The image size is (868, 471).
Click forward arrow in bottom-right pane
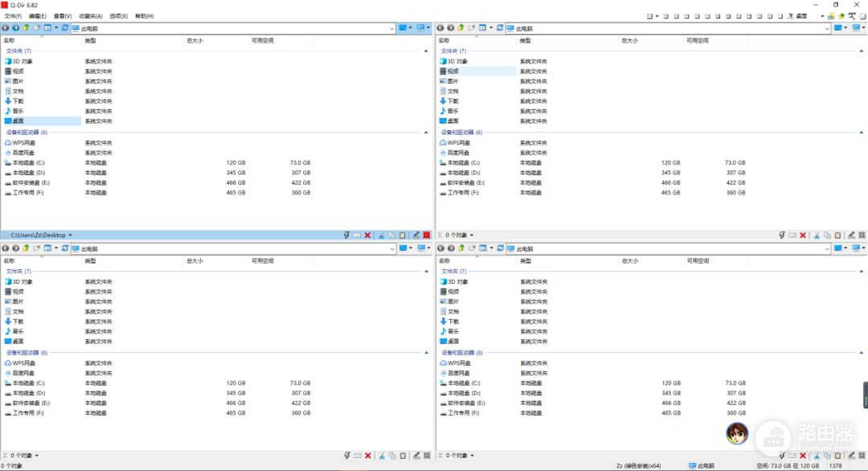click(x=450, y=248)
